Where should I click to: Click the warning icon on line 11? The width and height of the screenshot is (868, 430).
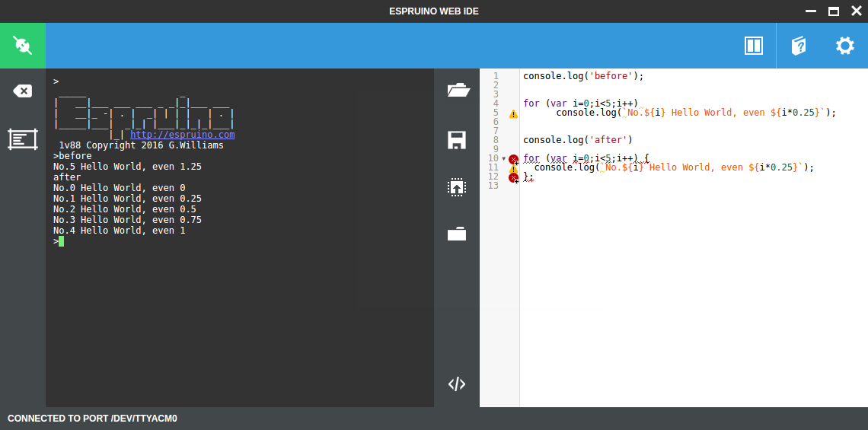513,169
